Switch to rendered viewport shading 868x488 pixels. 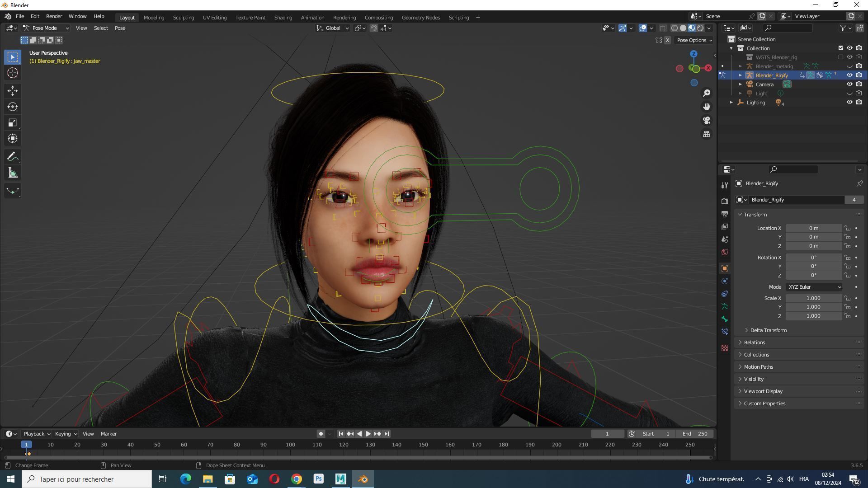click(x=700, y=28)
